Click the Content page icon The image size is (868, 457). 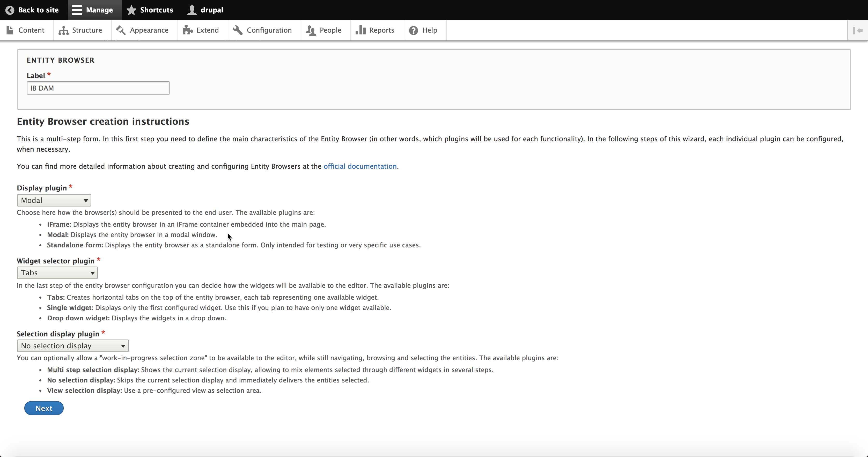pyautogui.click(x=10, y=30)
